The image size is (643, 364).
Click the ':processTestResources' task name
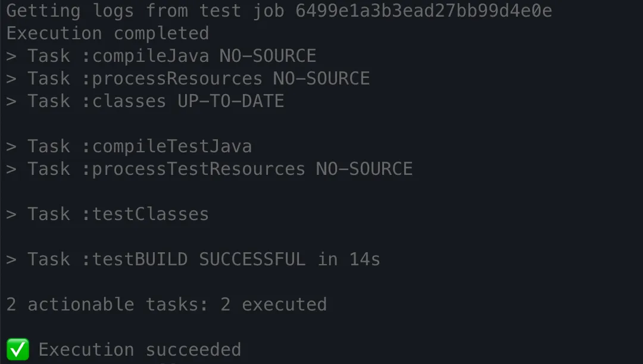point(193,169)
